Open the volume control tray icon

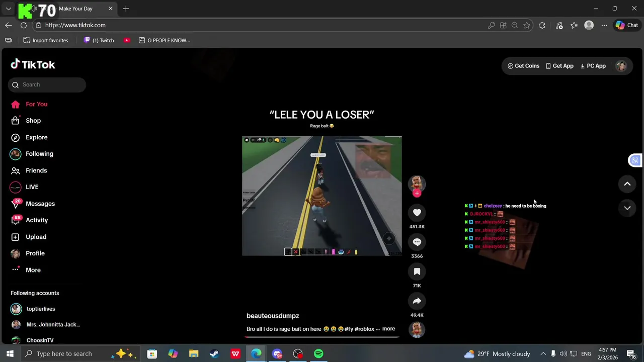tap(563, 354)
